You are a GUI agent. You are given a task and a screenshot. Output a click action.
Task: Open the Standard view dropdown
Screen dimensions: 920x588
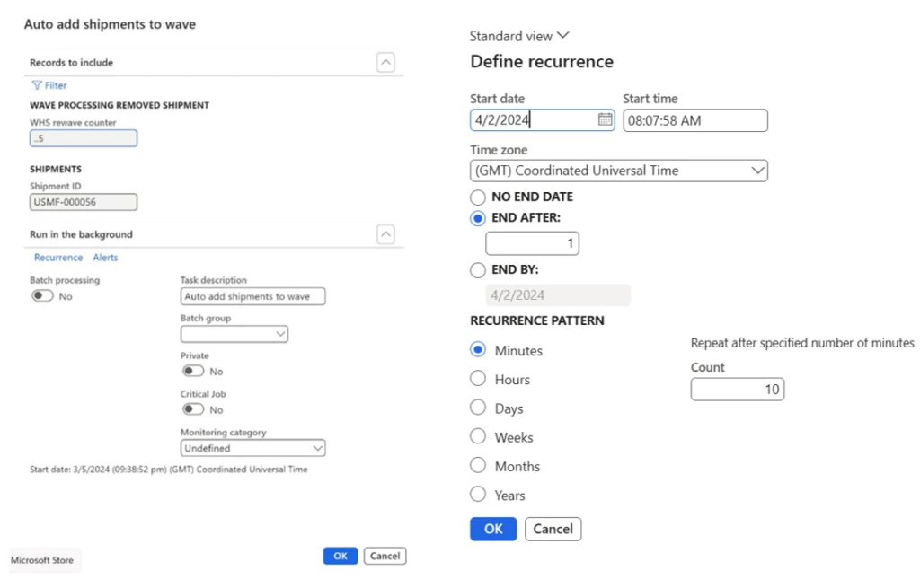click(517, 35)
